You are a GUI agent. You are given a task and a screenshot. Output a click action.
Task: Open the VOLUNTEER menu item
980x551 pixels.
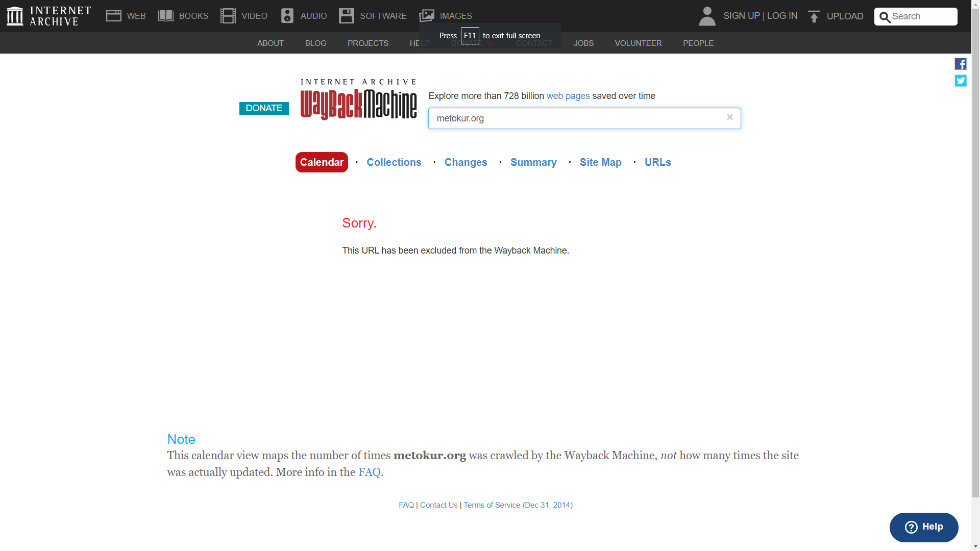click(639, 43)
